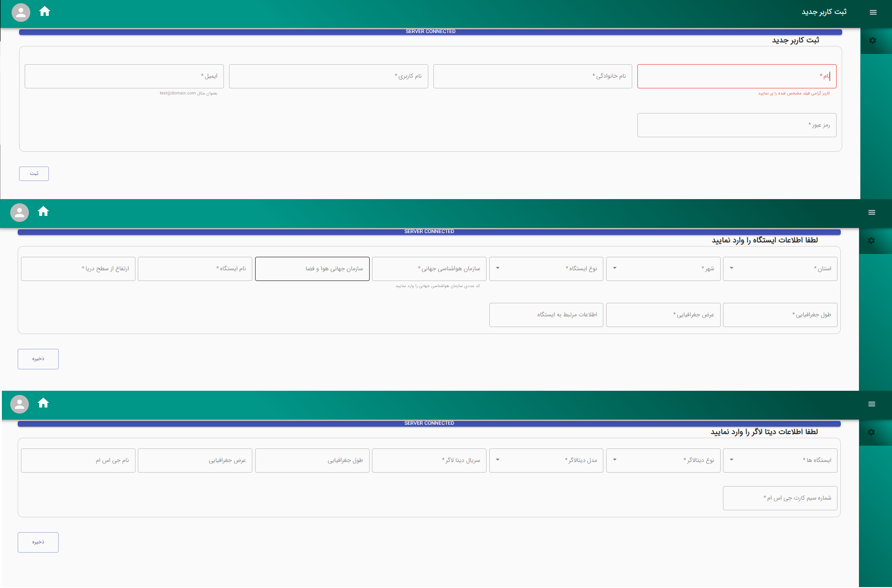
Task: Click the settings gear next to the user registration form
Action: click(x=872, y=41)
